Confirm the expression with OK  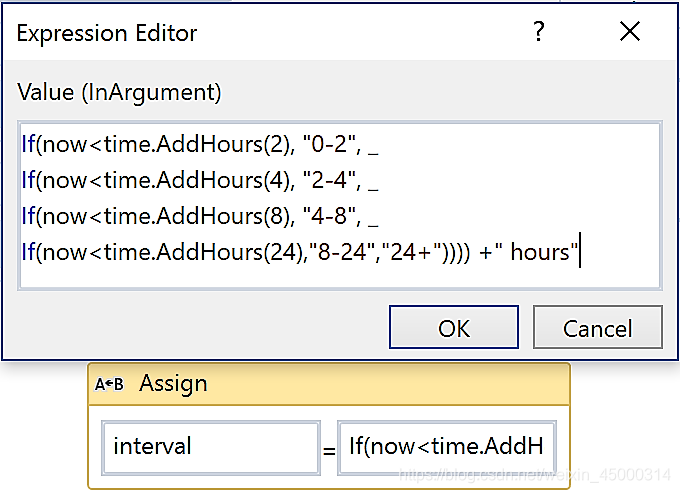[454, 328]
